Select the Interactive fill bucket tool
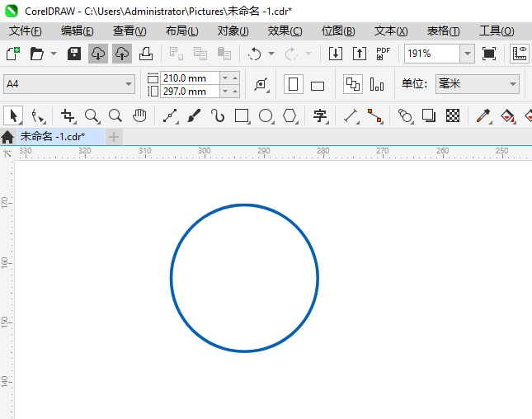 tap(507, 116)
